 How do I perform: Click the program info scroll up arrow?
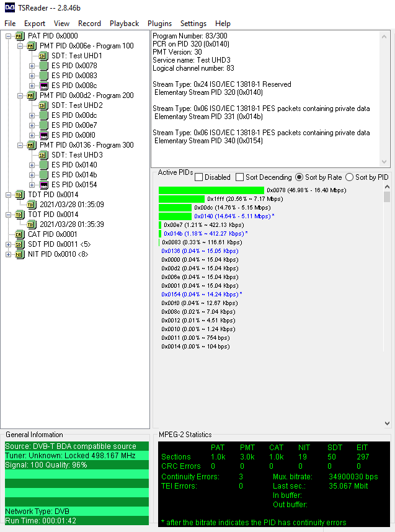384,37
